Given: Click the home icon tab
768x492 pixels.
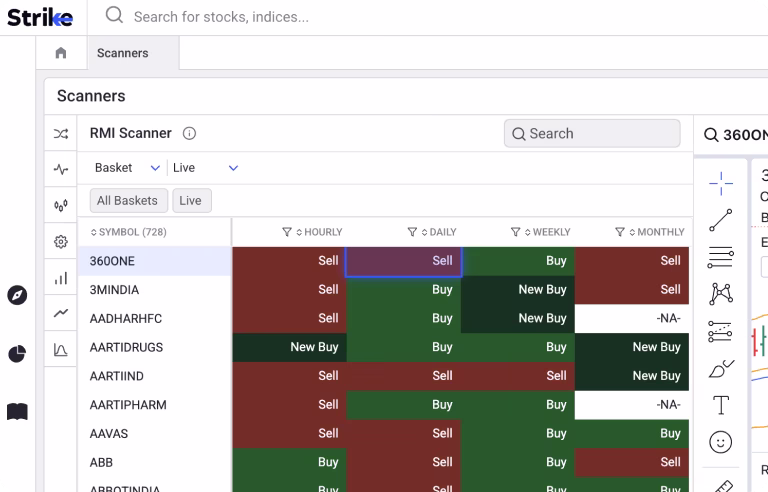Looking at the screenshot, I should click(61, 53).
